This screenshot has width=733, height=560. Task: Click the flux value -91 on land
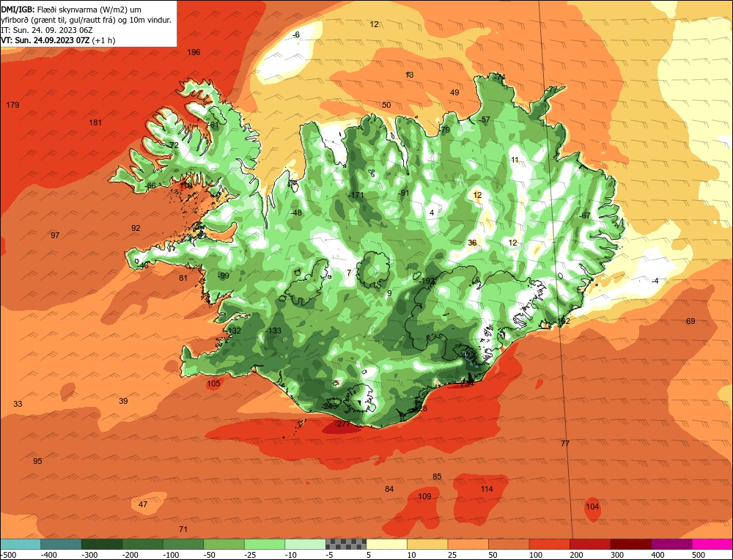403,193
